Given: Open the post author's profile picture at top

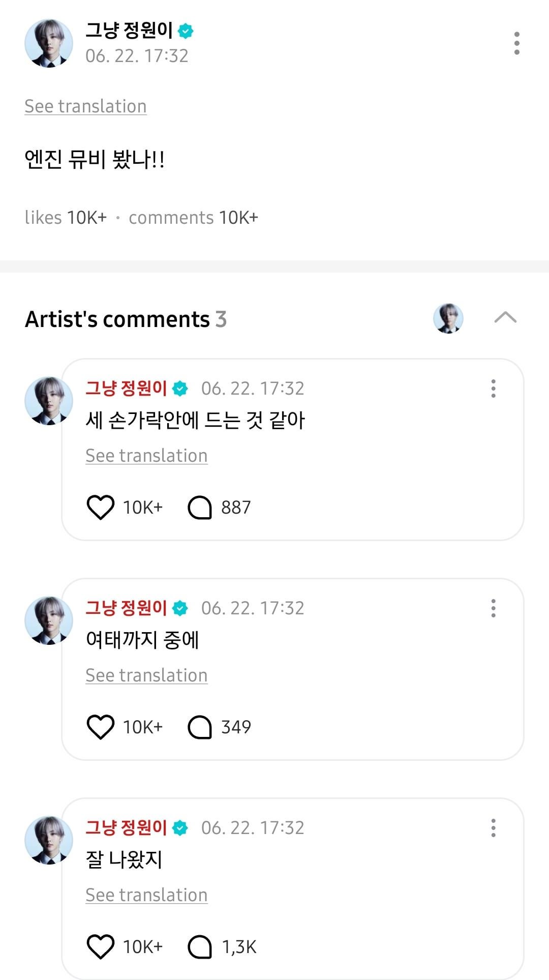Looking at the screenshot, I should click(x=49, y=43).
